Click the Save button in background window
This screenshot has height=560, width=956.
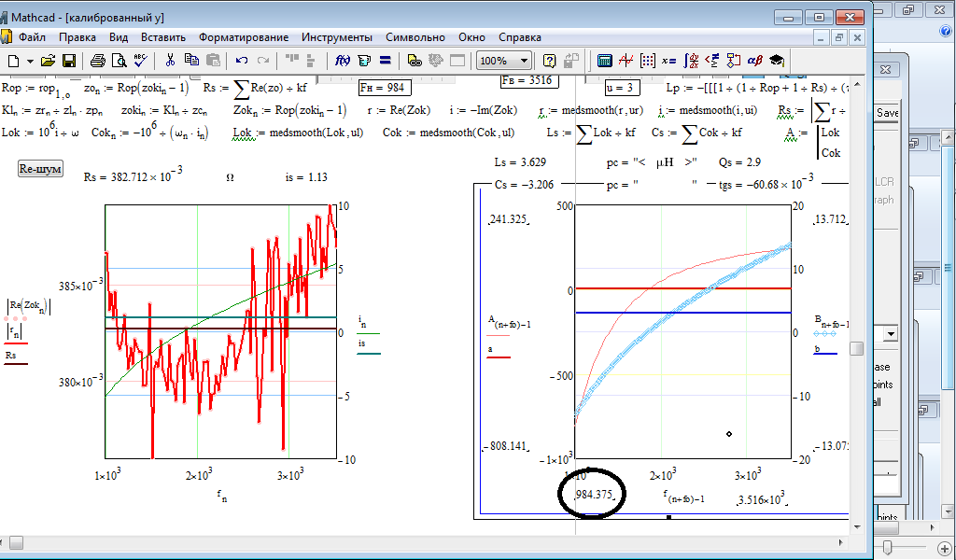click(887, 112)
